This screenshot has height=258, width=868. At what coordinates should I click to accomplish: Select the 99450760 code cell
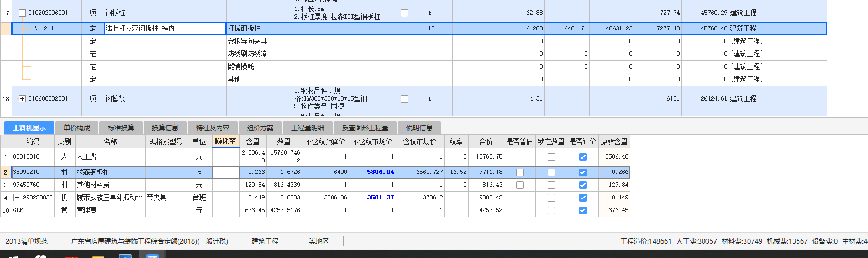(x=33, y=185)
